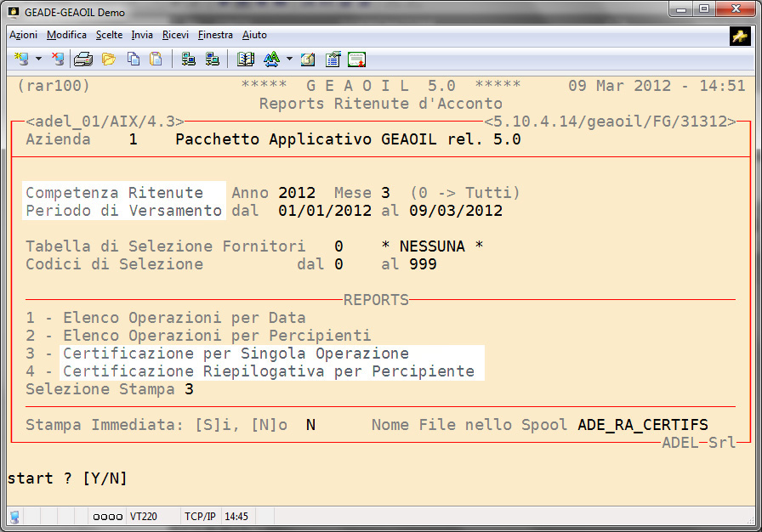This screenshot has height=532, width=762.
Task: Expand the font size dropdown arrow
Action: pyautogui.click(x=289, y=59)
